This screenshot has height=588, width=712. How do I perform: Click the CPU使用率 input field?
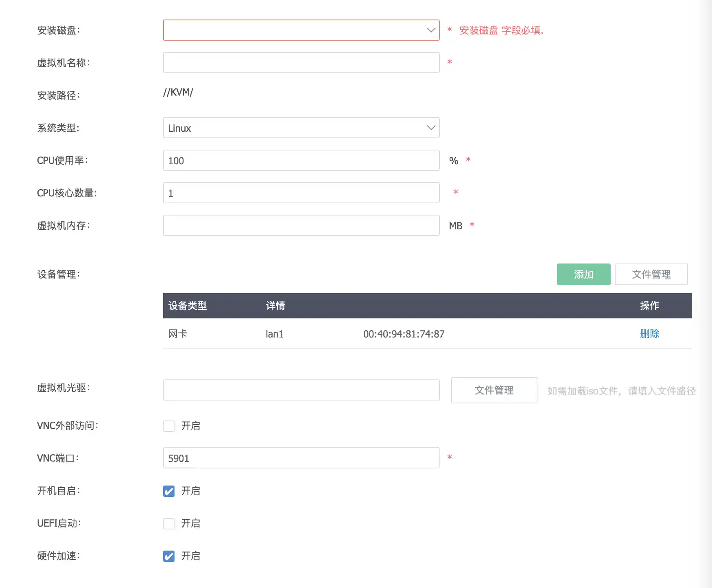[301, 160]
